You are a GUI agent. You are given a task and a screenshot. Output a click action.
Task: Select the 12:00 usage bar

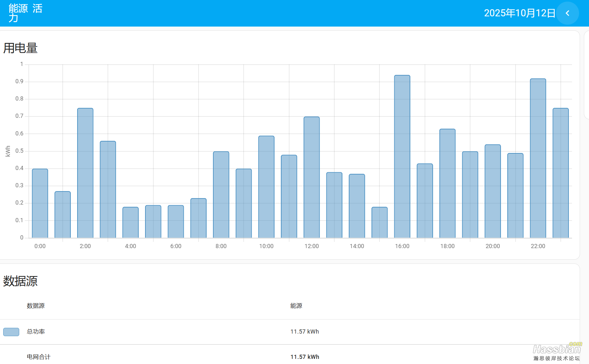(x=312, y=177)
